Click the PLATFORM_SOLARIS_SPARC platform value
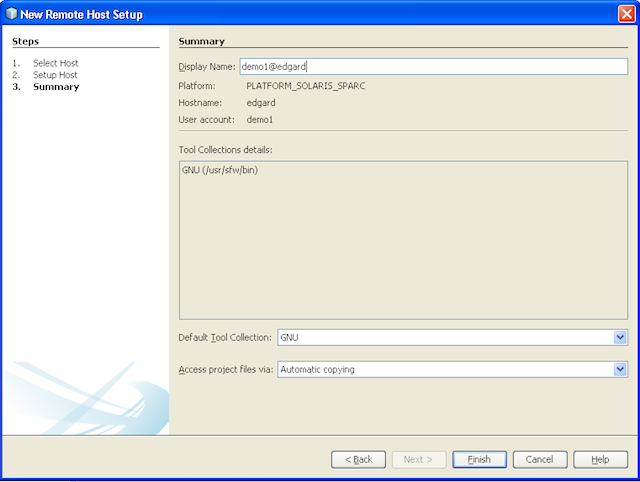 click(305, 86)
